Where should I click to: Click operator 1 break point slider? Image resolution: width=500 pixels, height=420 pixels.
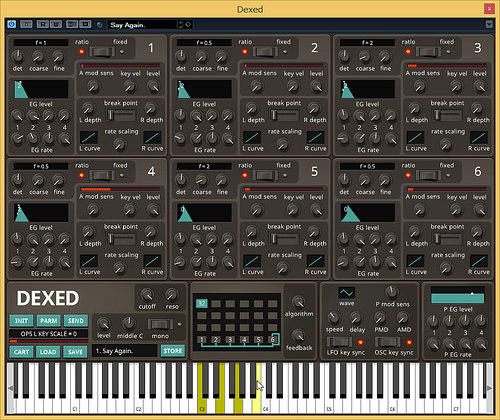120,115
